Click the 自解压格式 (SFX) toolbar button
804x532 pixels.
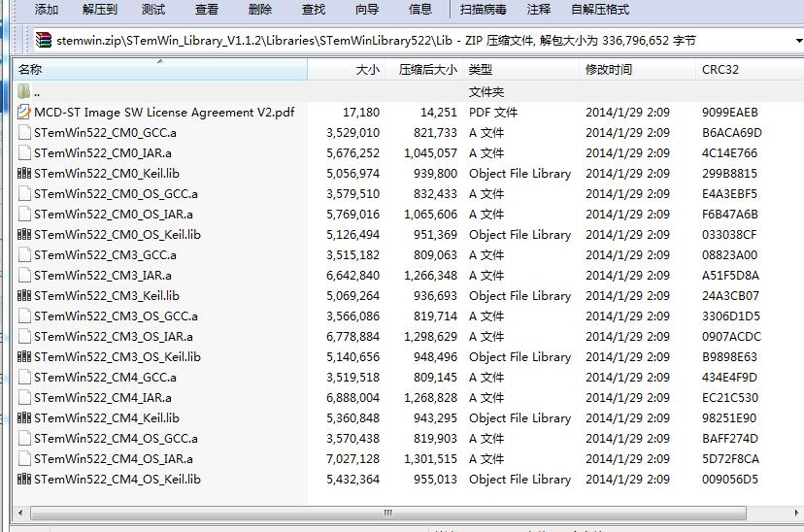point(599,10)
